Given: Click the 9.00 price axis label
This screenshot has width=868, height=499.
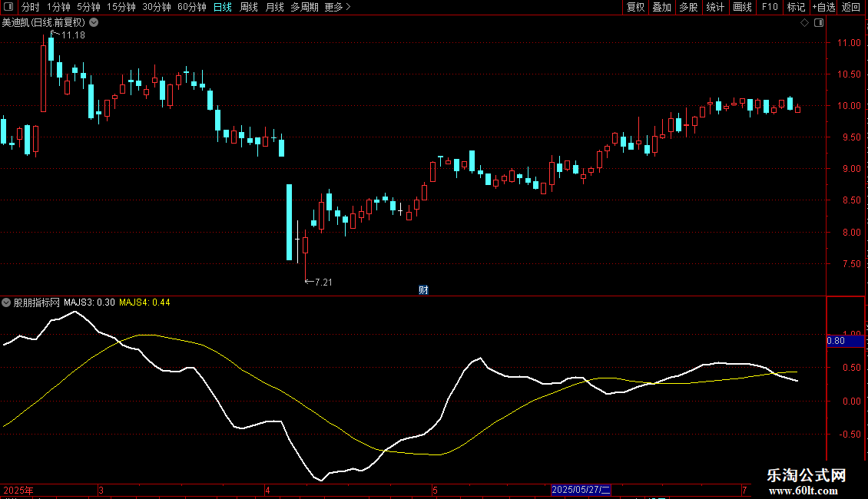Looking at the screenshot, I should coord(851,169).
